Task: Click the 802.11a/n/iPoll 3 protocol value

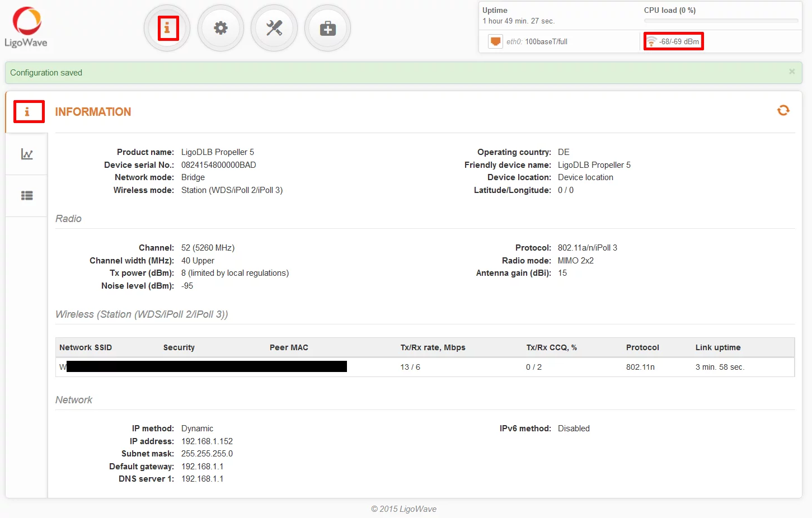Action: (x=588, y=248)
